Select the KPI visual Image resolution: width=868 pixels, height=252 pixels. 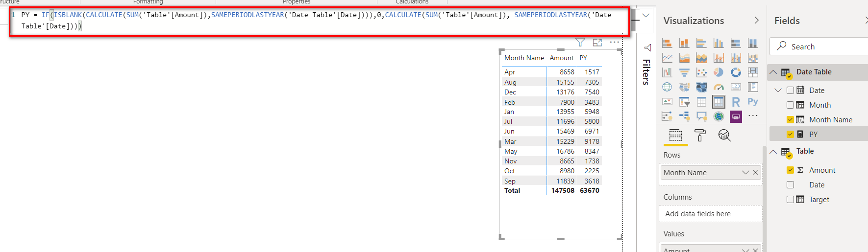pyautogui.click(x=667, y=102)
